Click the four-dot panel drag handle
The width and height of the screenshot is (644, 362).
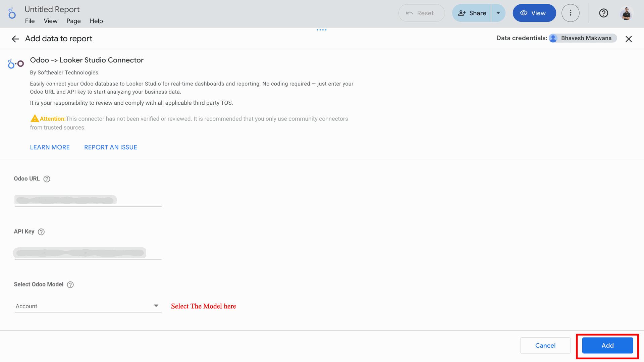(x=321, y=30)
